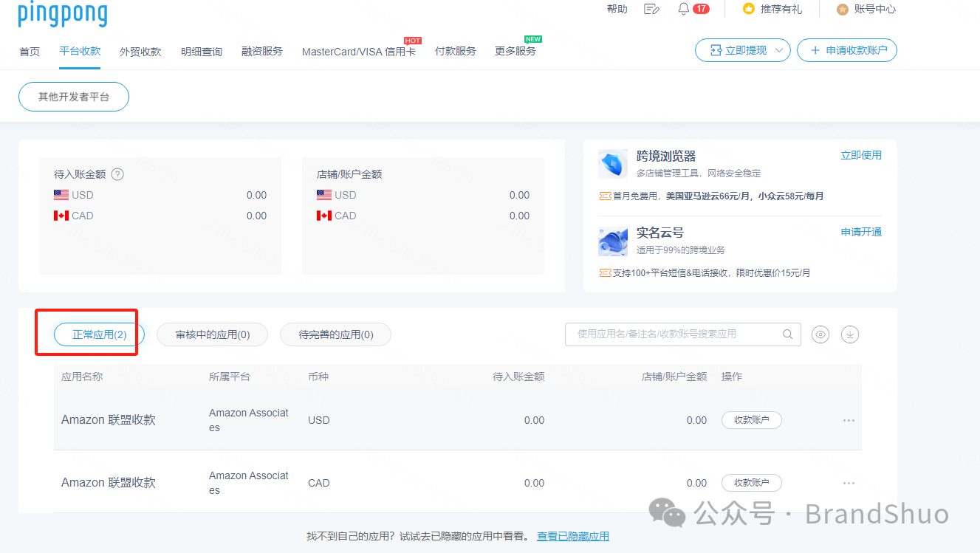Click the feedback/edit note icon in top bar

652,10
